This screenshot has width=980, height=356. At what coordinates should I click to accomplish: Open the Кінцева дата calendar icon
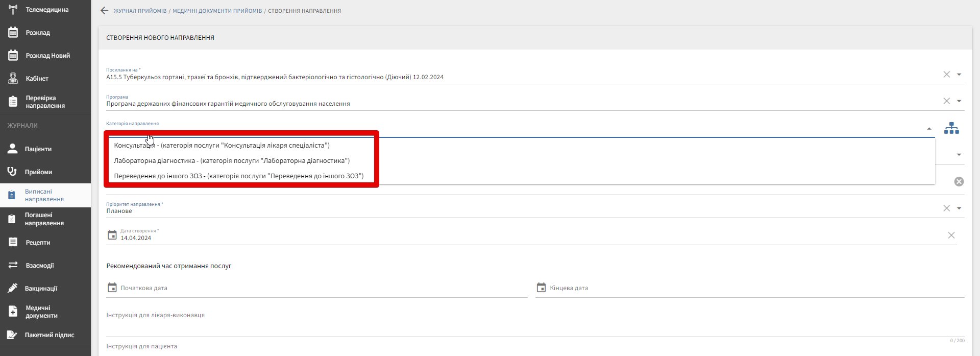coord(541,288)
